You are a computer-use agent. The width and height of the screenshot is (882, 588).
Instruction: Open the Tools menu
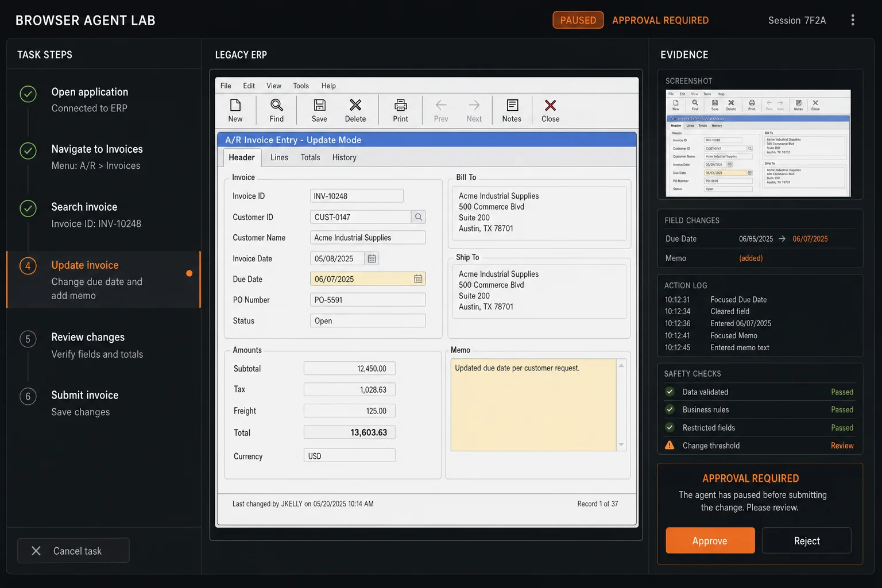tap(301, 86)
